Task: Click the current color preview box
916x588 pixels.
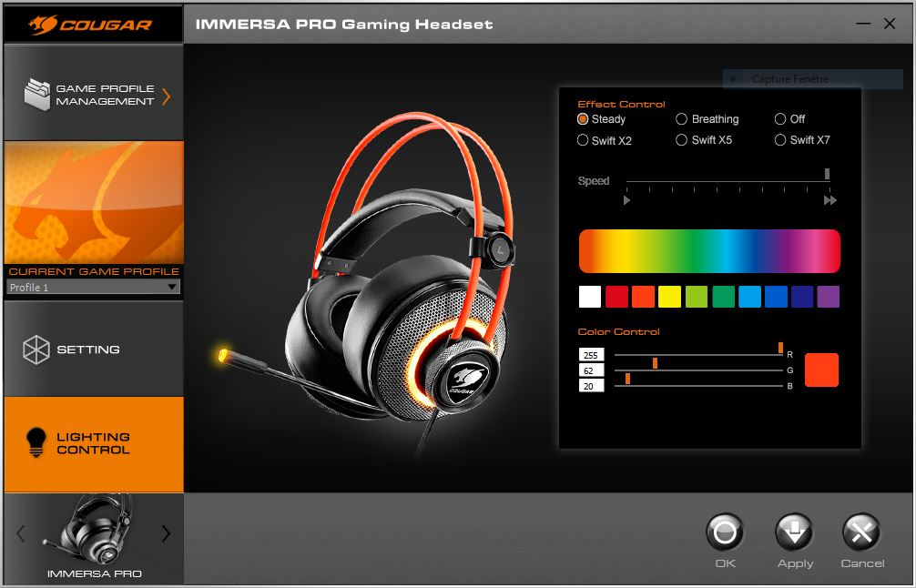Action: (821, 370)
